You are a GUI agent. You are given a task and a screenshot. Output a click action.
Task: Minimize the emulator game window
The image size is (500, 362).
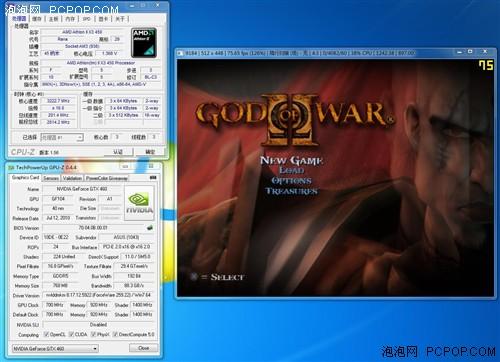[x=460, y=52]
